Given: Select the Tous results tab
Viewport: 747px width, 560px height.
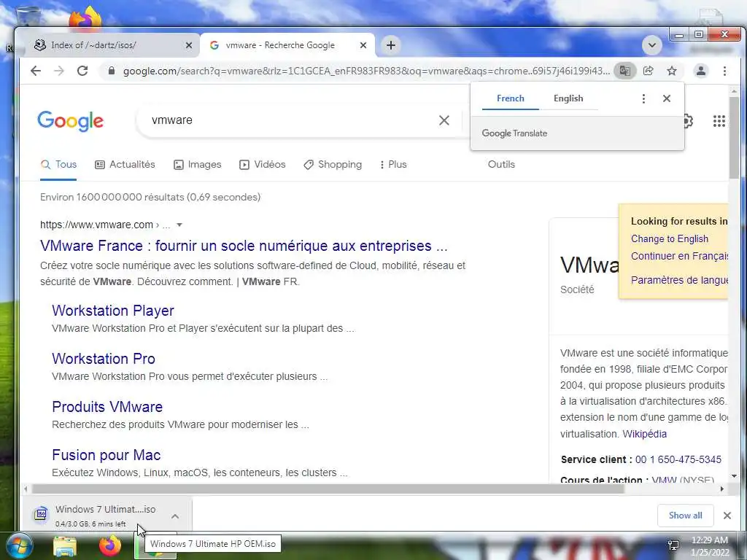Looking at the screenshot, I should coord(58,165).
